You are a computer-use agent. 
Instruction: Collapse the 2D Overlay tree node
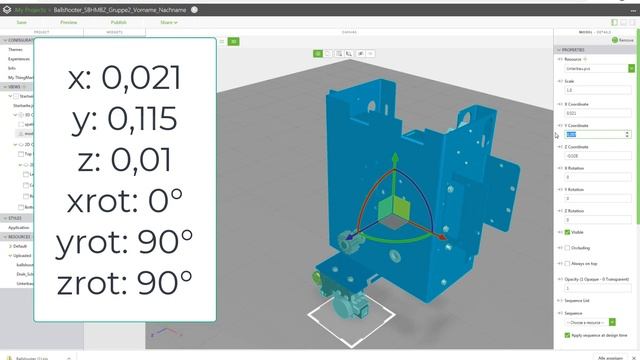[15, 144]
